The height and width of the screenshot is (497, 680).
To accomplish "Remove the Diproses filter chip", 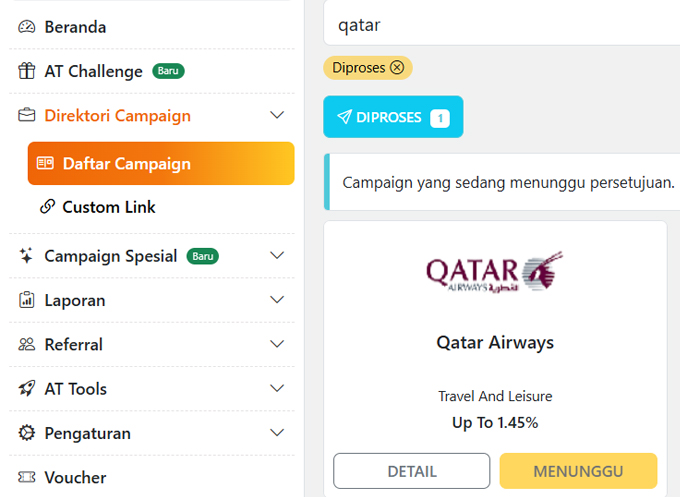I will pyautogui.click(x=397, y=68).
